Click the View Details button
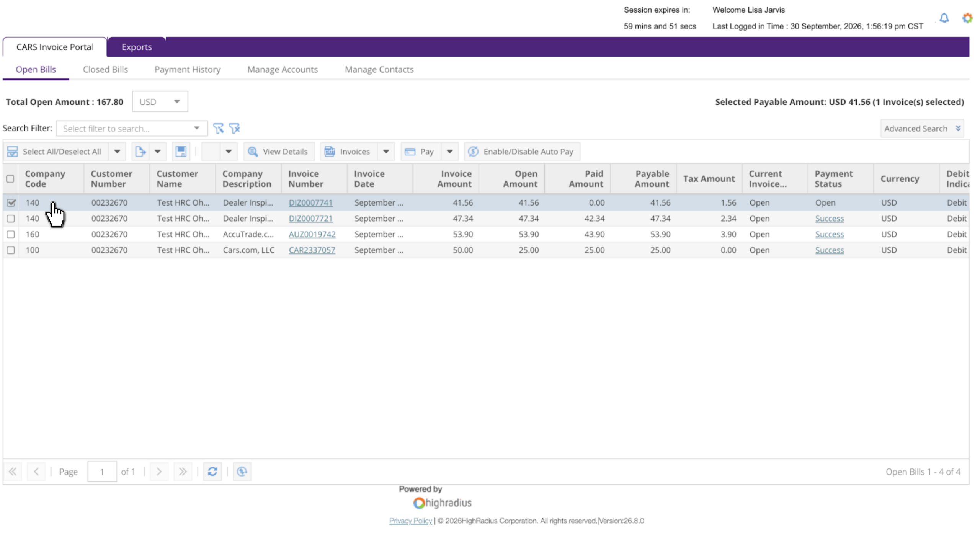 pyautogui.click(x=279, y=152)
